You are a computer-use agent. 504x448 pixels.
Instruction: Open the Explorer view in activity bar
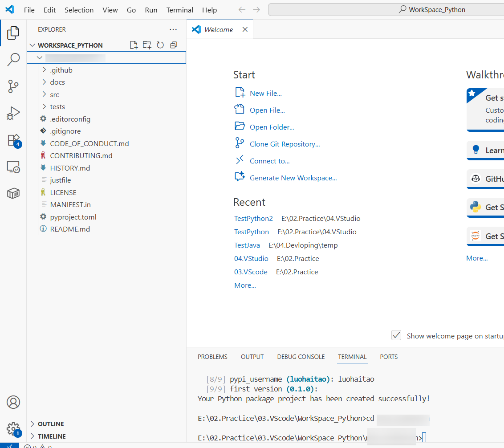pos(13,33)
